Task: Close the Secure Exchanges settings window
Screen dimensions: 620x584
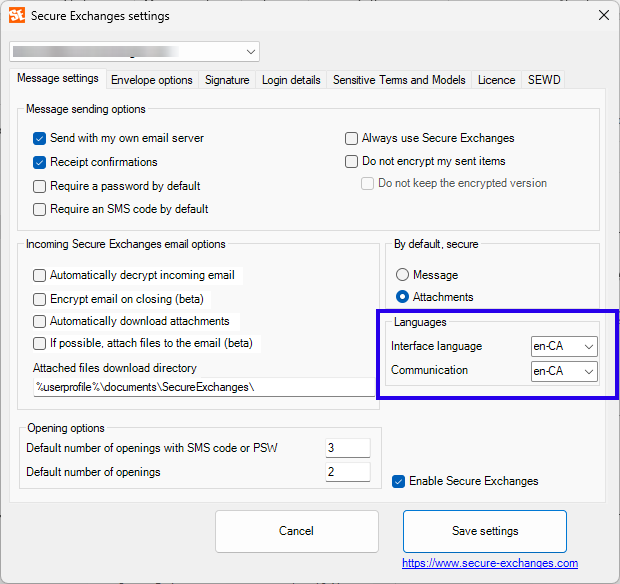Action: click(603, 15)
